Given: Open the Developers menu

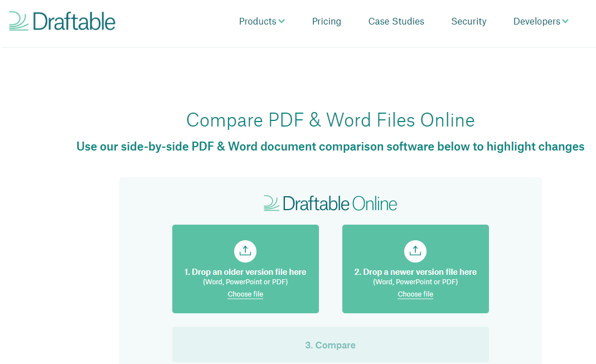Looking at the screenshot, I should pos(536,21).
